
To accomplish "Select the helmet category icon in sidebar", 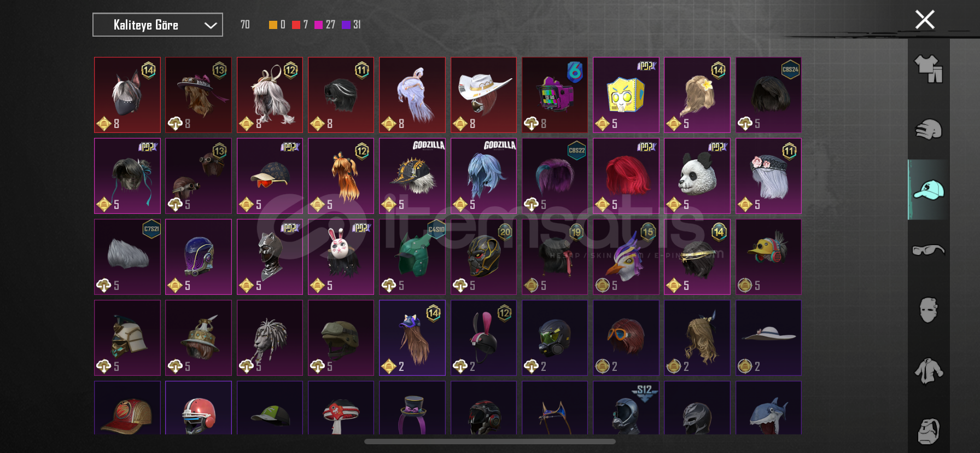I will tap(928, 130).
